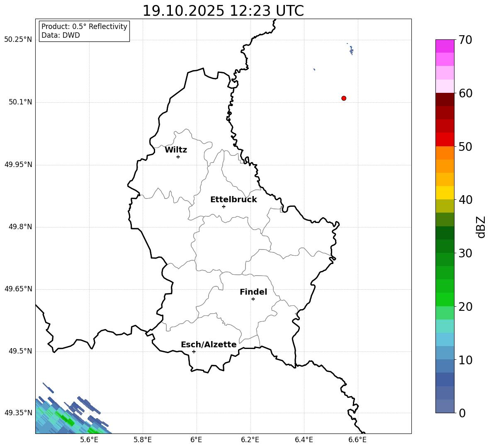Click the 5.6°E longitude label
The height and width of the screenshot is (448, 491).
(x=89, y=440)
